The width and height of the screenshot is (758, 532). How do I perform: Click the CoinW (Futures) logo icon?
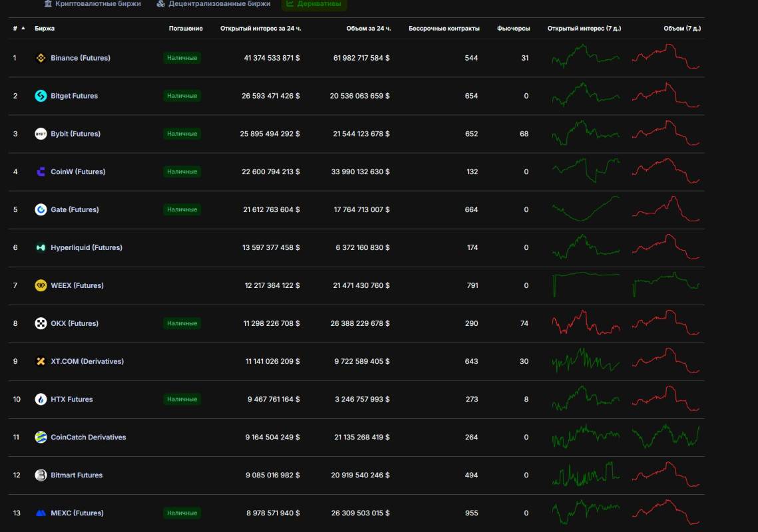click(41, 172)
